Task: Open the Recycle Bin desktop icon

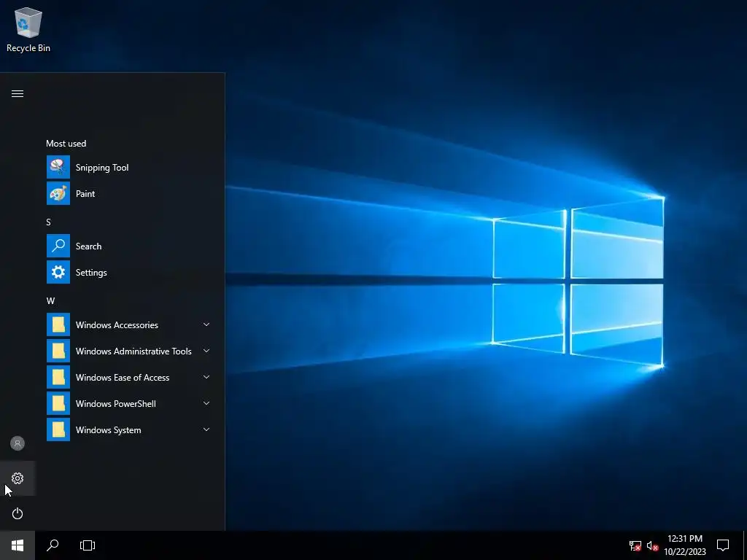Action: pos(28,29)
